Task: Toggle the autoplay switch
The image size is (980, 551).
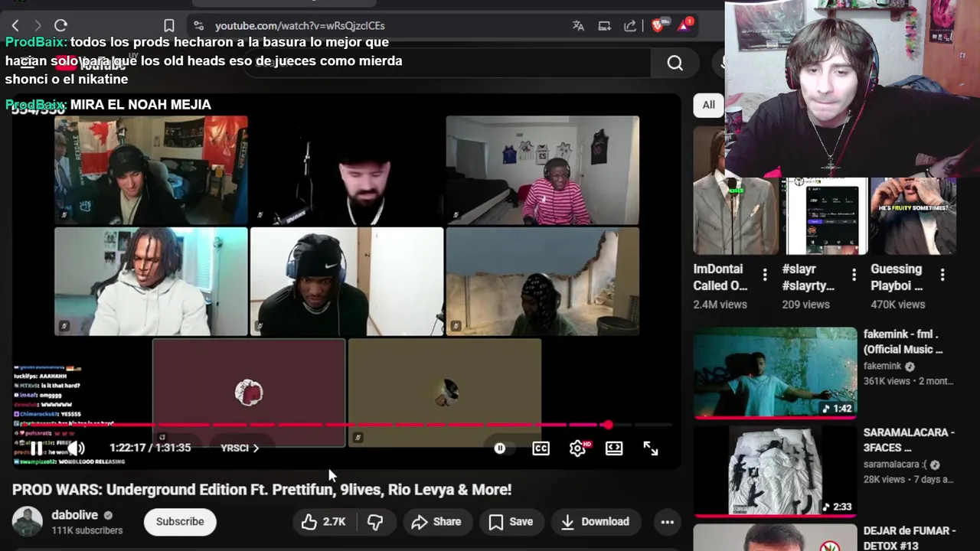Action: coord(500,448)
